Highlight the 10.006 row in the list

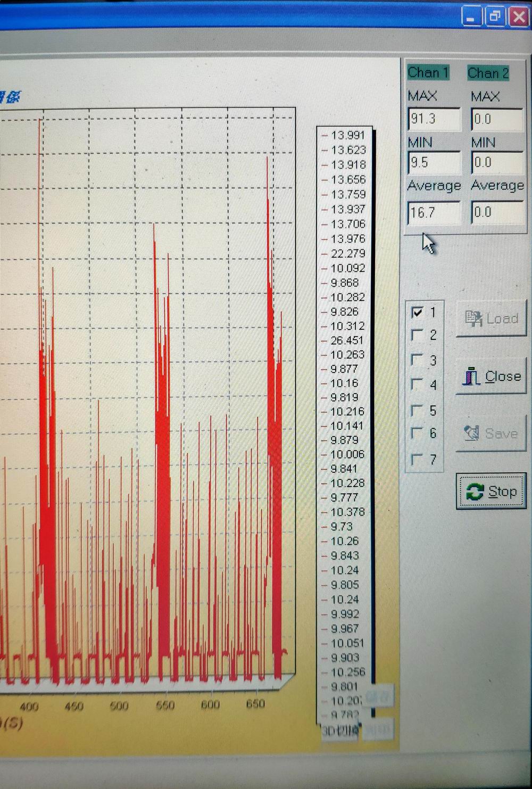click(347, 454)
